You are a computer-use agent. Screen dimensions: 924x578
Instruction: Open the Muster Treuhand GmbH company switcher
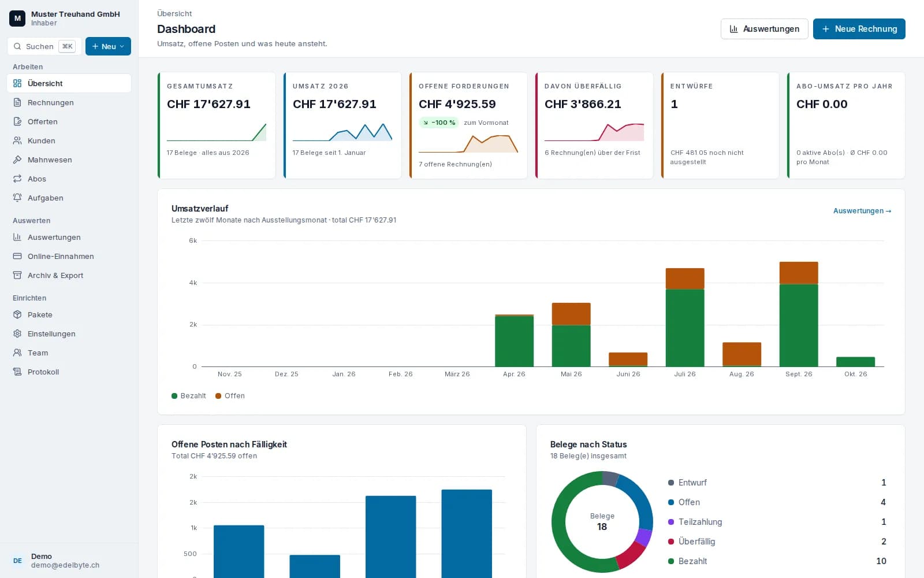(69, 18)
